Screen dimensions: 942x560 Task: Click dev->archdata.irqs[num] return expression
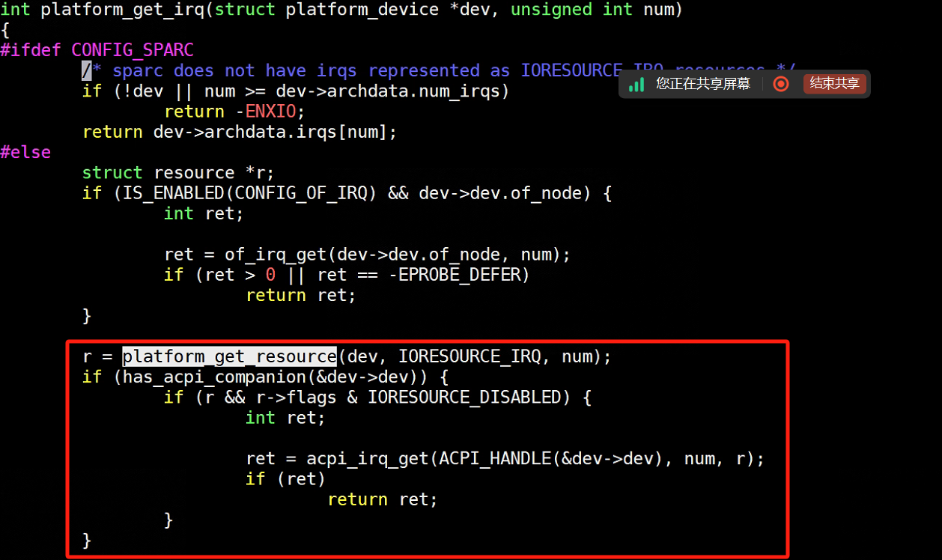(275, 132)
